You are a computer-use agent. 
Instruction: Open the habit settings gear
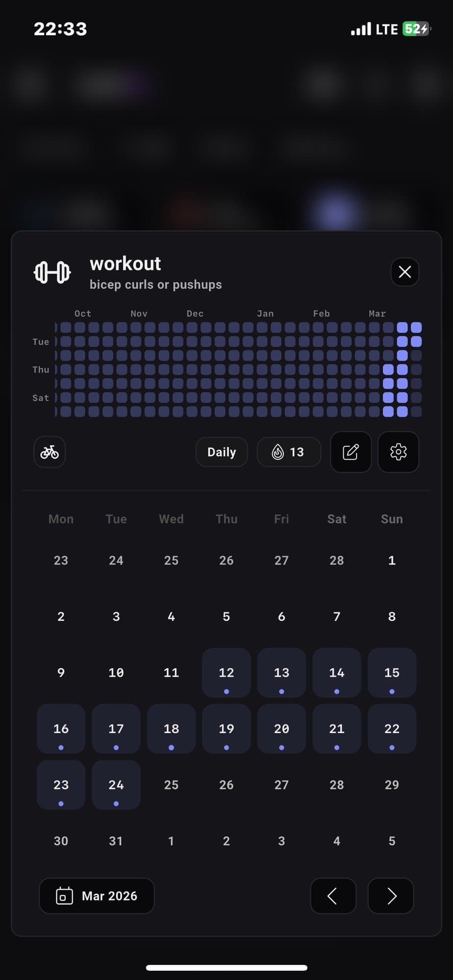398,452
